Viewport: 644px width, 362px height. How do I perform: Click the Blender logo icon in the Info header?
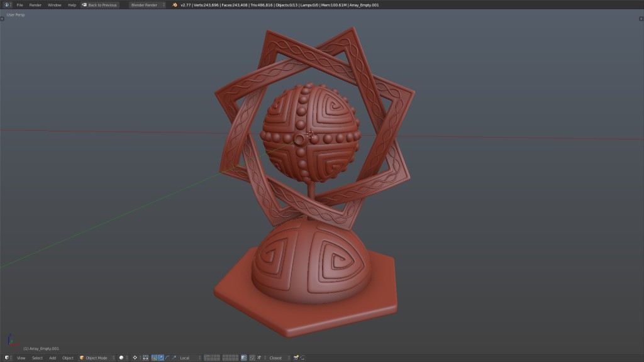[6, 4]
